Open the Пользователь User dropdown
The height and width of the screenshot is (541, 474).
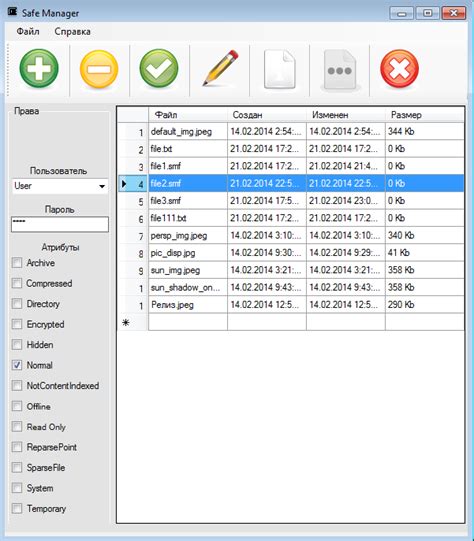(60, 186)
